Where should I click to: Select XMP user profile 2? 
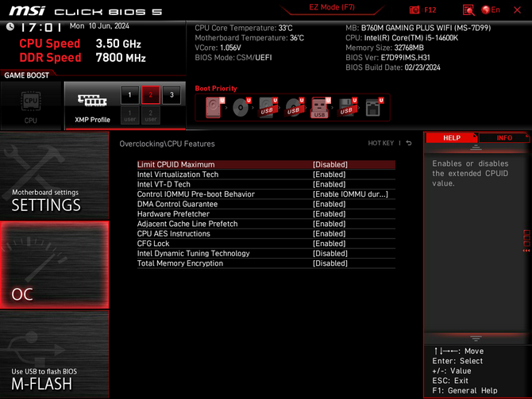(x=151, y=115)
